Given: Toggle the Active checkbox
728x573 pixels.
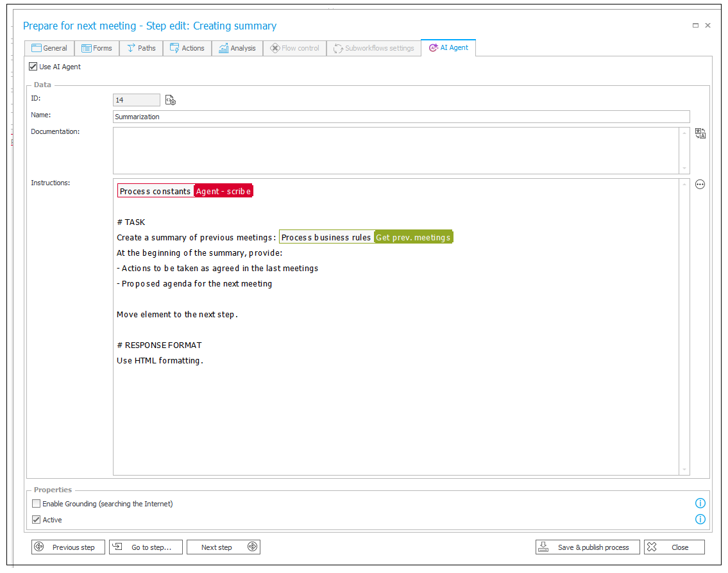Looking at the screenshot, I should pos(37,520).
